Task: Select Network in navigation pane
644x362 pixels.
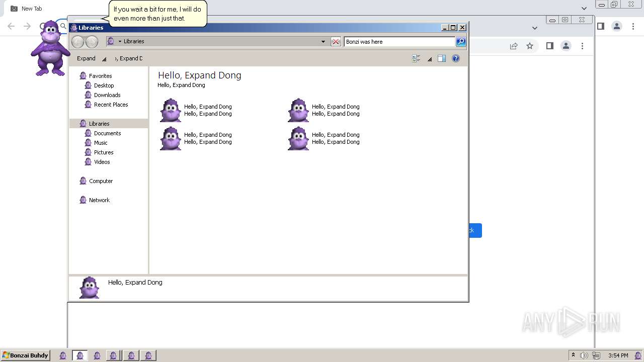Action: (99, 200)
